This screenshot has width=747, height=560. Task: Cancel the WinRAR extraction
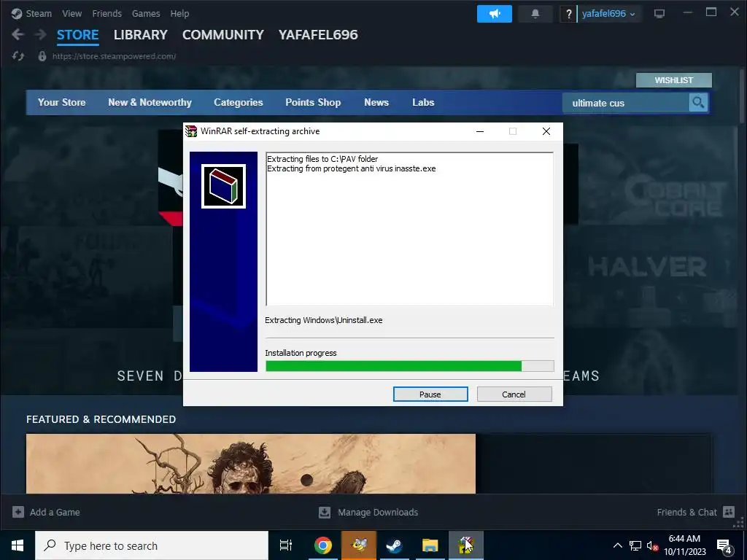514,394
